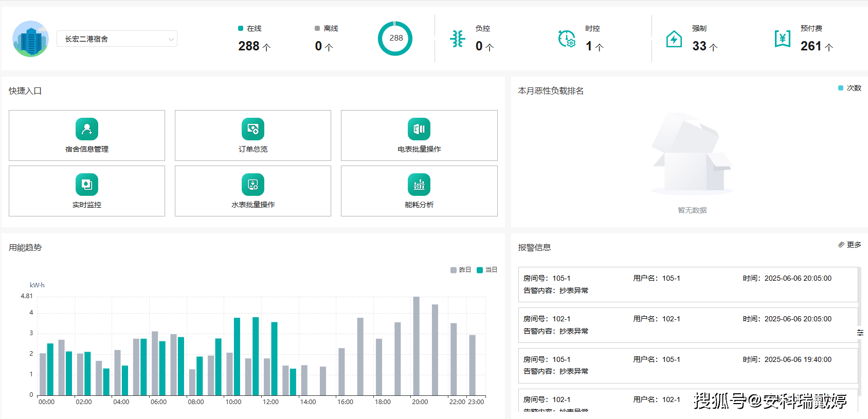Toggle the 昨日 legend series
Screen dimensions: 868x419
pyautogui.click(x=461, y=270)
